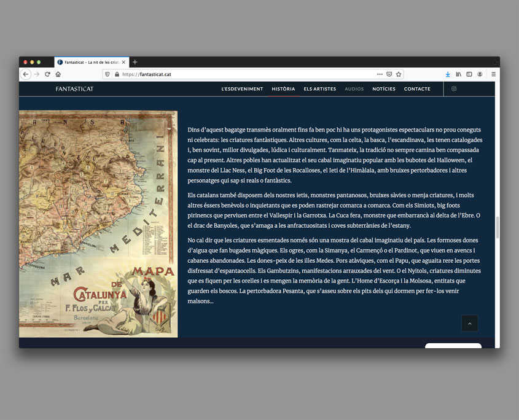Open the Instagram icon in site header
Image resolution: width=519 pixels, height=420 pixels.
454,89
